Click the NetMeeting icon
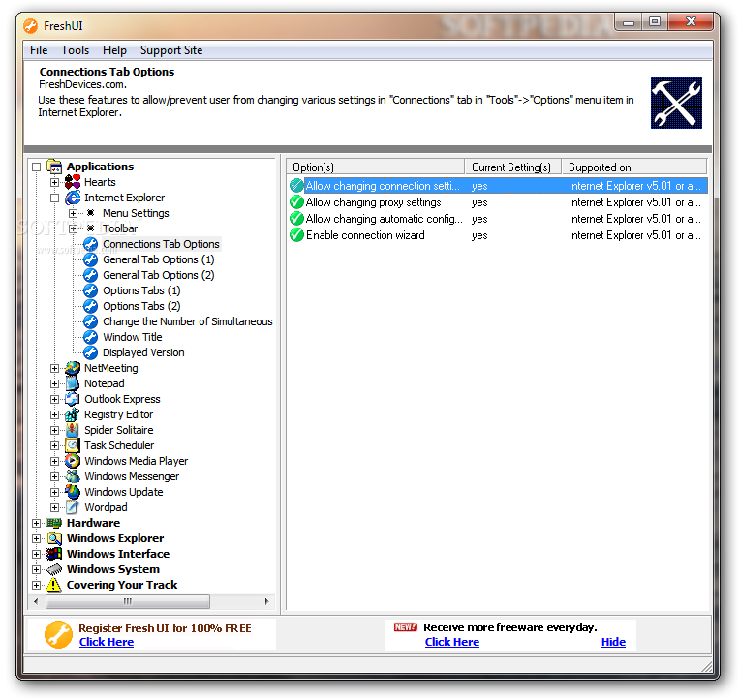Image resolution: width=740 pixels, height=700 pixels. tap(73, 368)
